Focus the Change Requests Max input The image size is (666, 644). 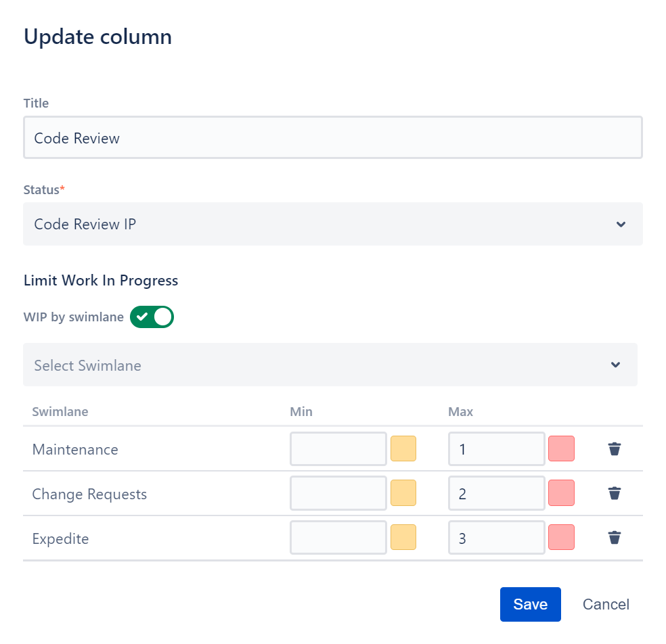tap(497, 493)
